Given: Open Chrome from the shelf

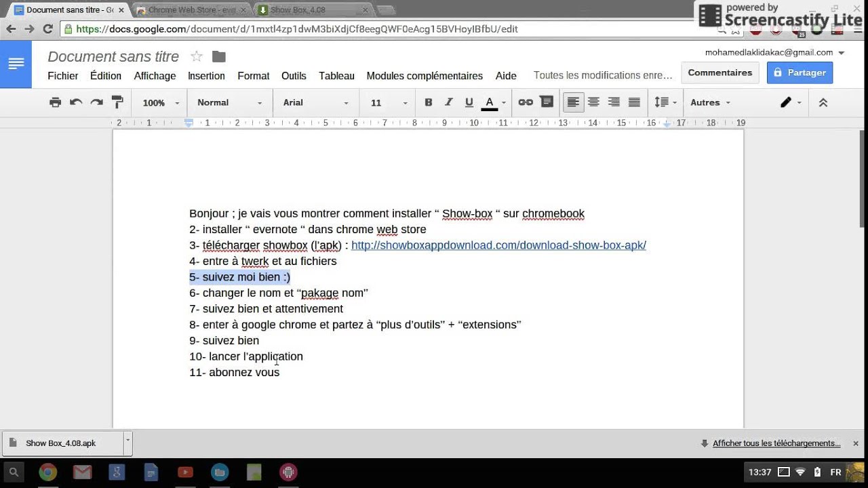Looking at the screenshot, I should tap(47, 472).
